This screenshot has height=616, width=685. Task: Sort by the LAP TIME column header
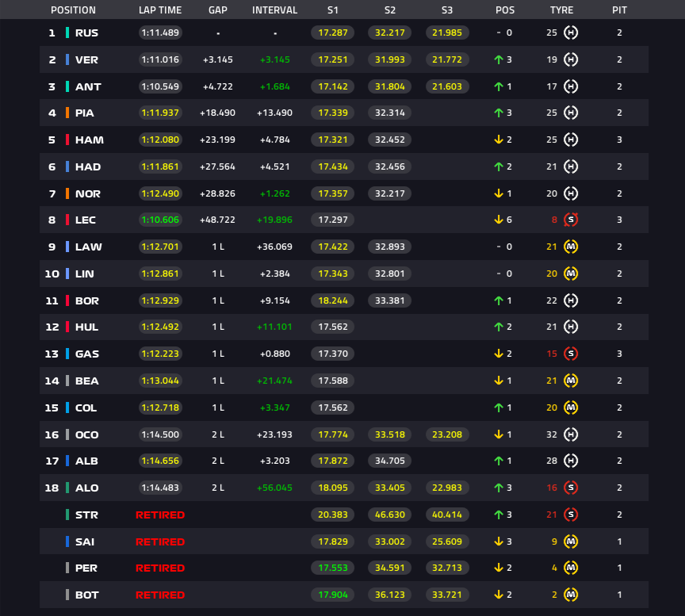point(160,10)
